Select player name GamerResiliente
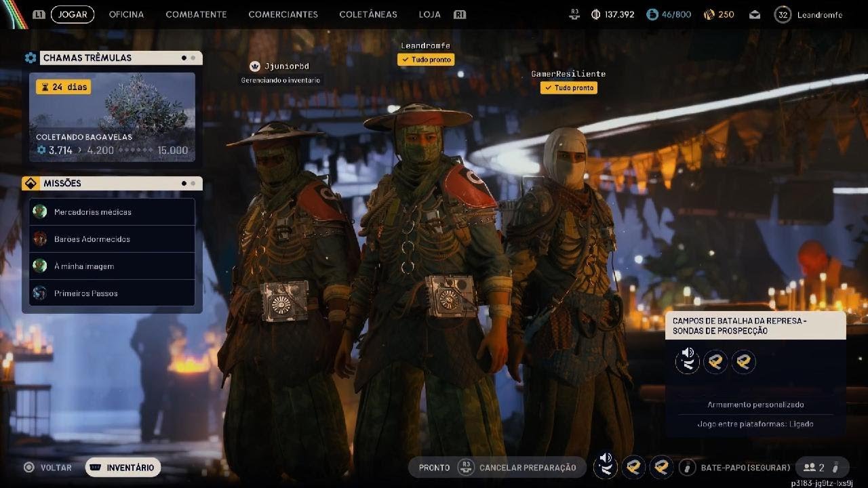Viewport: 868px width, 488px height. pos(568,73)
